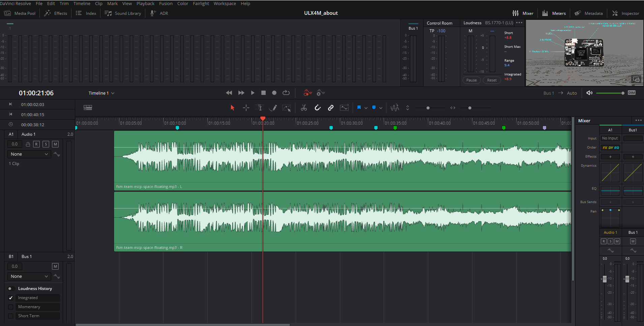Click the speaker mute icon for monitoring

(x=589, y=93)
